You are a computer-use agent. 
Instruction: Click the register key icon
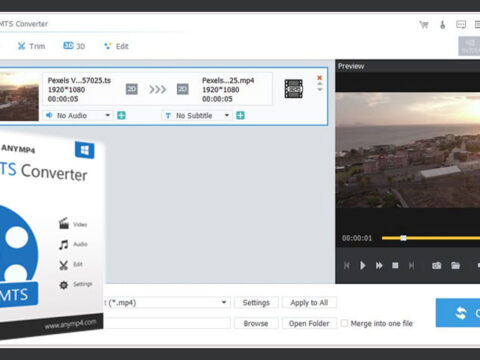[x=443, y=24]
